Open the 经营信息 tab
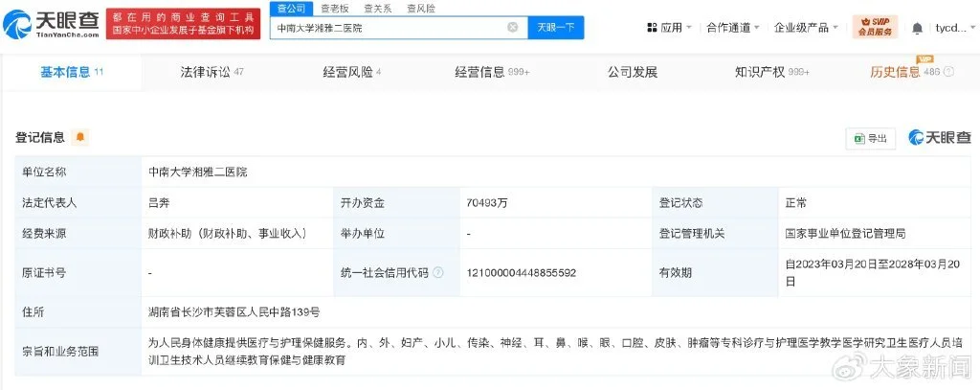The image size is (980, 390). tap(492, 72)
